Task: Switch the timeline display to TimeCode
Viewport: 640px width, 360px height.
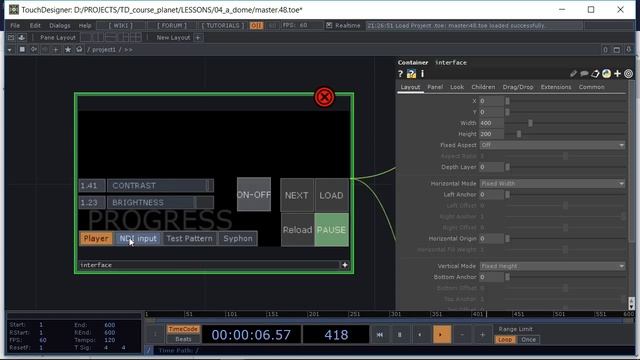Action: (x=183, y=329)
